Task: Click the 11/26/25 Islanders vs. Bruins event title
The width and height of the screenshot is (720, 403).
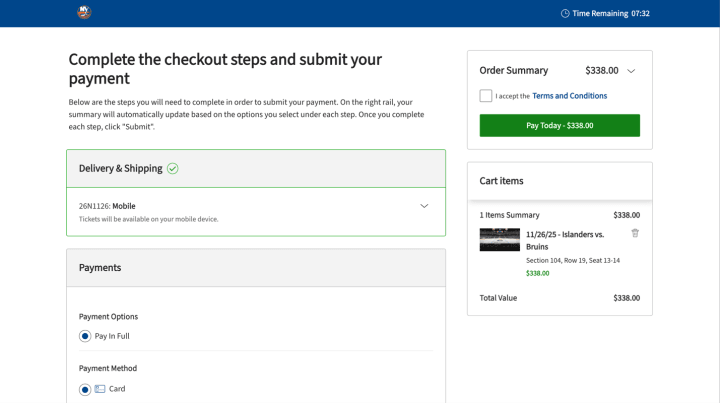Action: point(565,240)
